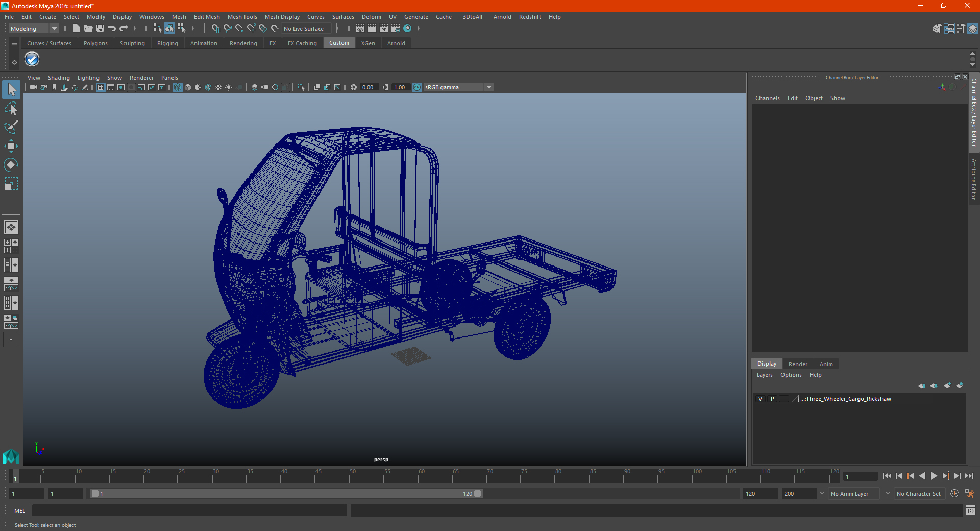Toggle color management ON button
The image size is (980, 531).
[417, 87]
